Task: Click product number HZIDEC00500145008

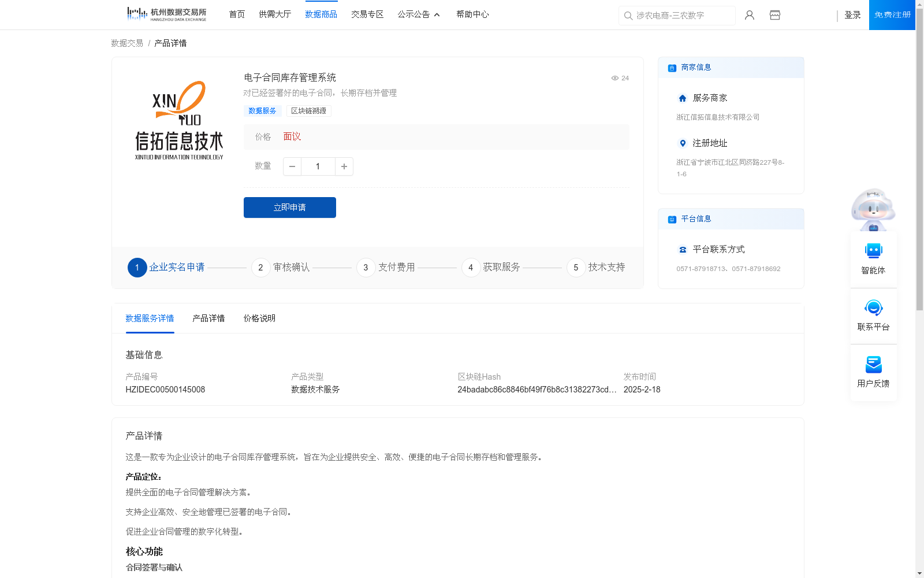Action: pyautogui.click(x=165, y=390)
